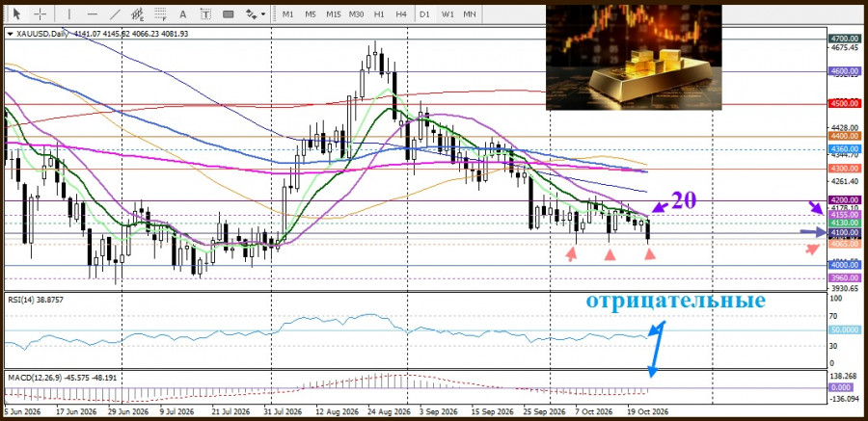Viewport: 868px width, 421px height.
Task: Choose the Text tool marked A
Action: click(x=183, y=13)
